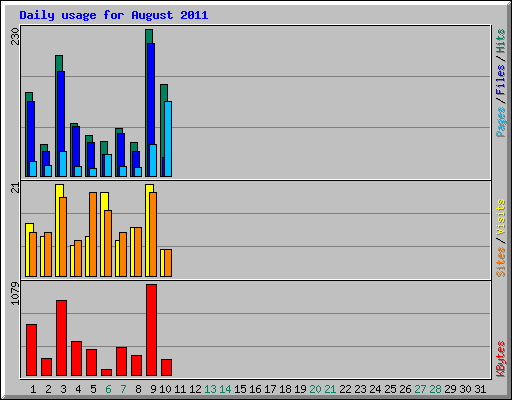This screenshot has height=400, width=512.
Task: Click day label "17" on the axis
Action: tap(270, 389)
